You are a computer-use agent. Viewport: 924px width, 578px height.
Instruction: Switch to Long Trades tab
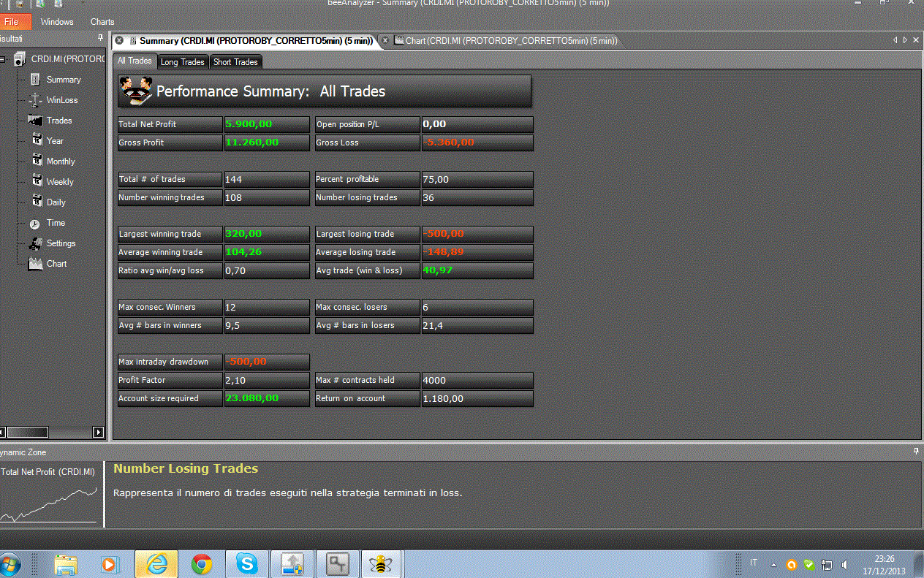(x=183, y=62)
